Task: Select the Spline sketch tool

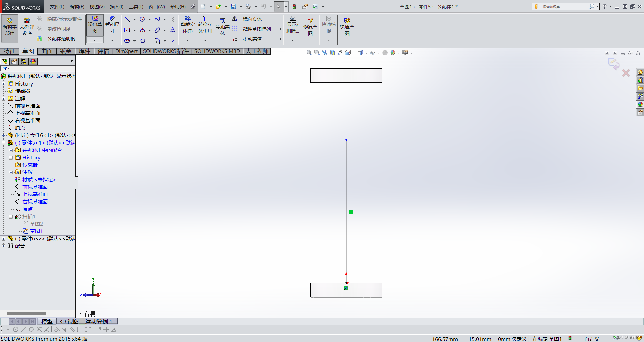Action: click(157, 19)
